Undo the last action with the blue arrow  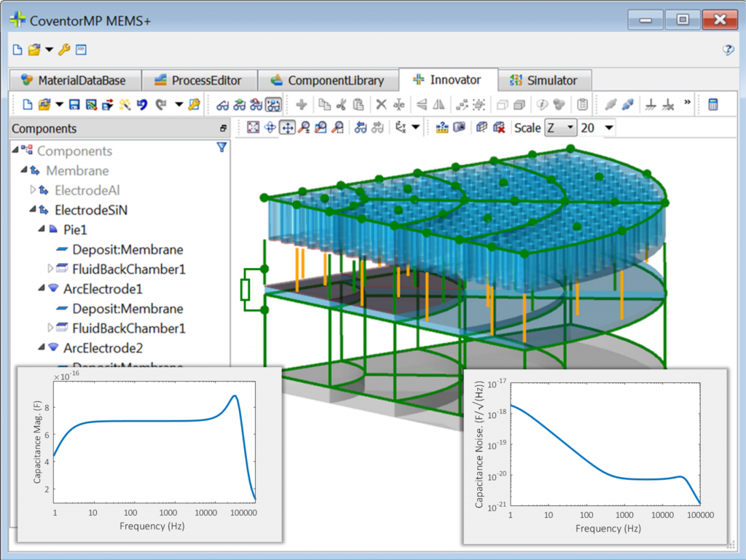click(142, 105)
